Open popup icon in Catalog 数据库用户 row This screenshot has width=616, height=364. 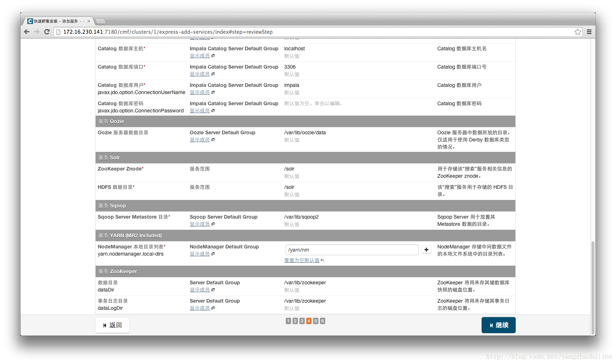pyautogui.click(x=213, y=92)
